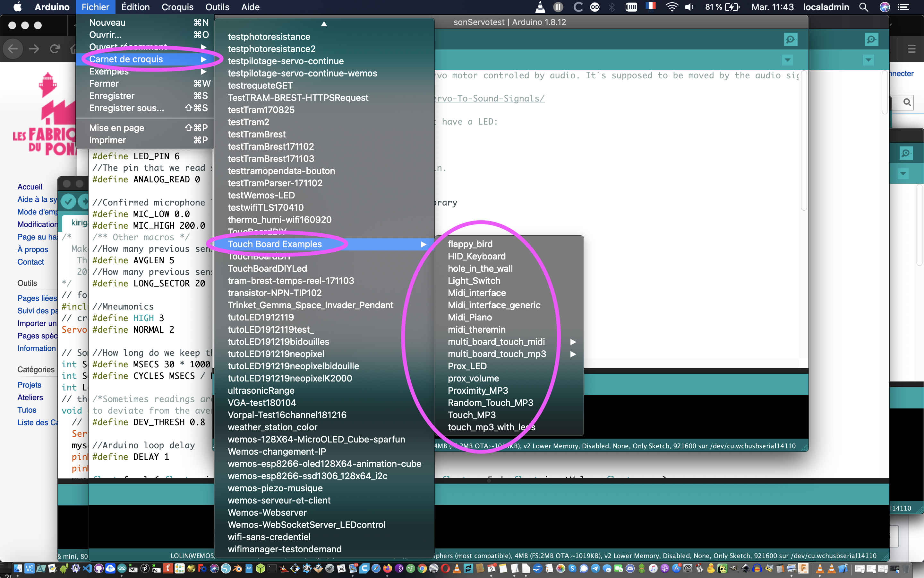Open Notification Center list icon

pyautogui.click(x=903, y=7)
